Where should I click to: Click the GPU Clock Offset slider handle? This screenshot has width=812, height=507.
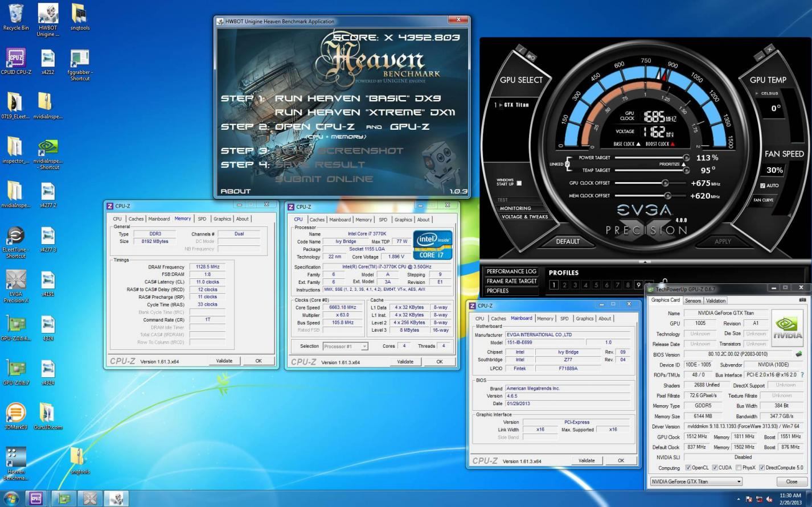665,183
